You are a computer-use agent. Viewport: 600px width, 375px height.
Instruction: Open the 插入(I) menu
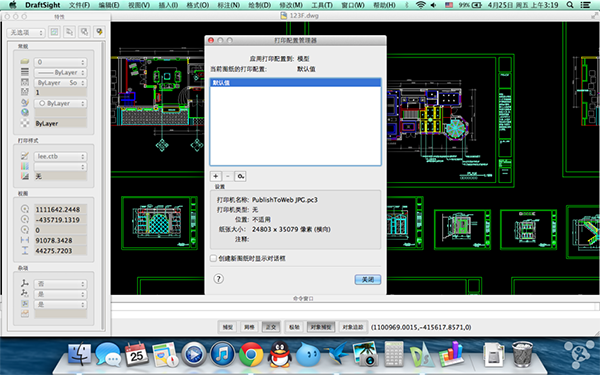168,5
